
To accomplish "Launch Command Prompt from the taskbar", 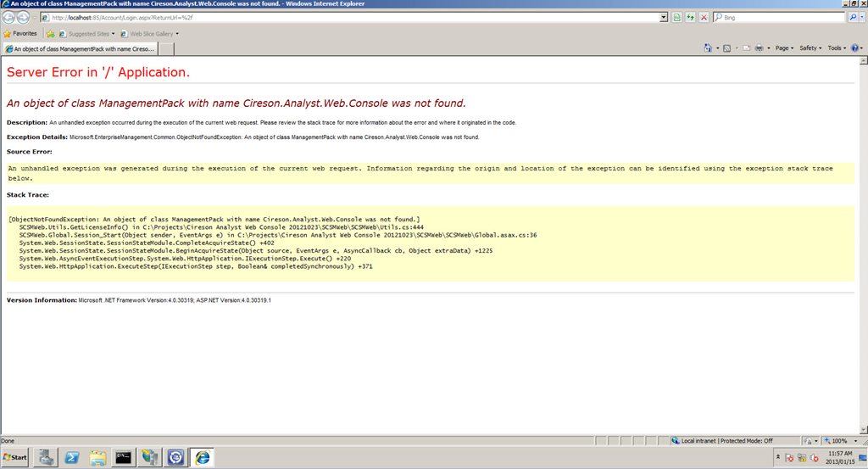I will point(124,457).
